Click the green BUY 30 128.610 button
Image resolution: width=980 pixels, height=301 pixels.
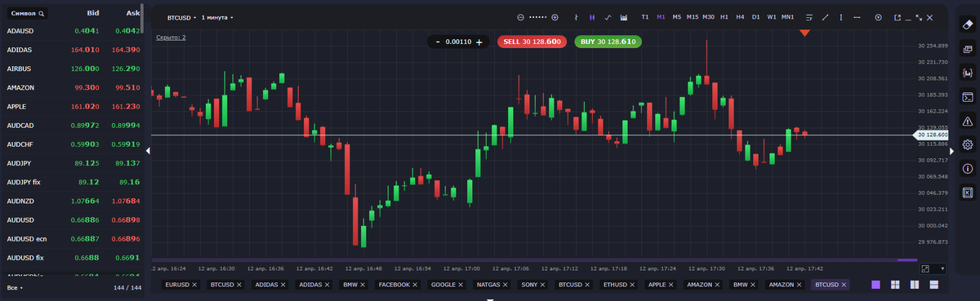click(608, 42)
